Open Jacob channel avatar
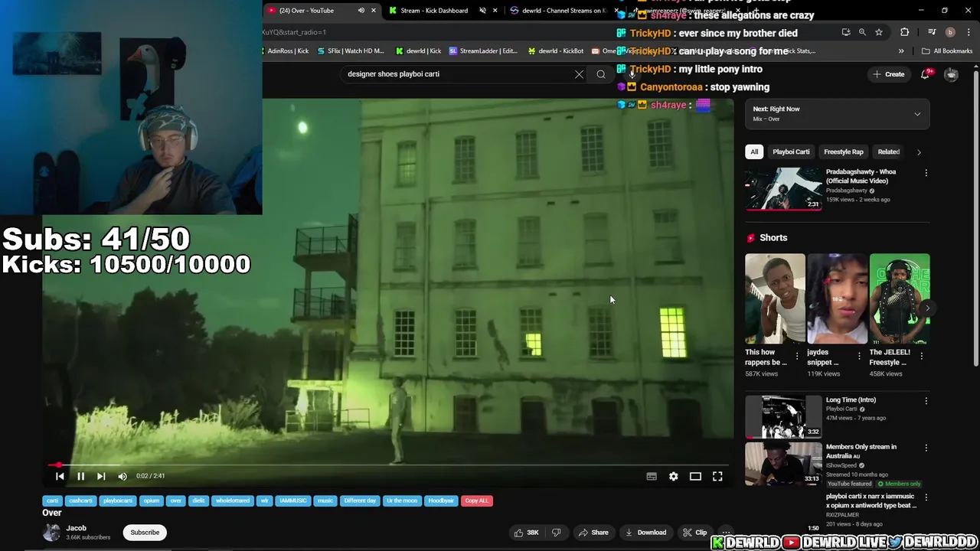980x551 pixels. point(51,533)
